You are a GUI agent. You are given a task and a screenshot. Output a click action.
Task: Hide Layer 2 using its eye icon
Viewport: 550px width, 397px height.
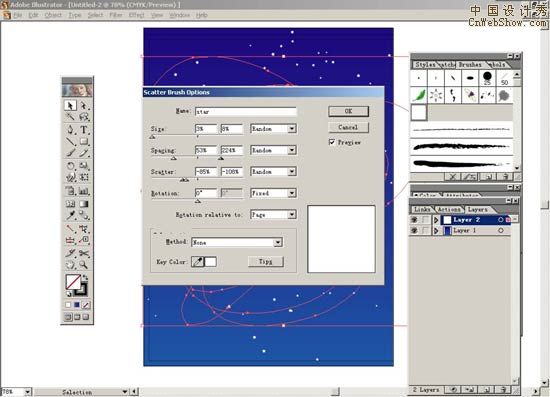click(414, 220)
